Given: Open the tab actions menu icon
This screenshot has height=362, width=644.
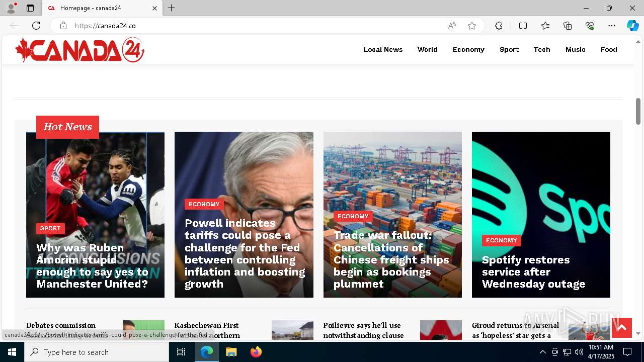Looking at the screenshot, I should coord(30,8).
